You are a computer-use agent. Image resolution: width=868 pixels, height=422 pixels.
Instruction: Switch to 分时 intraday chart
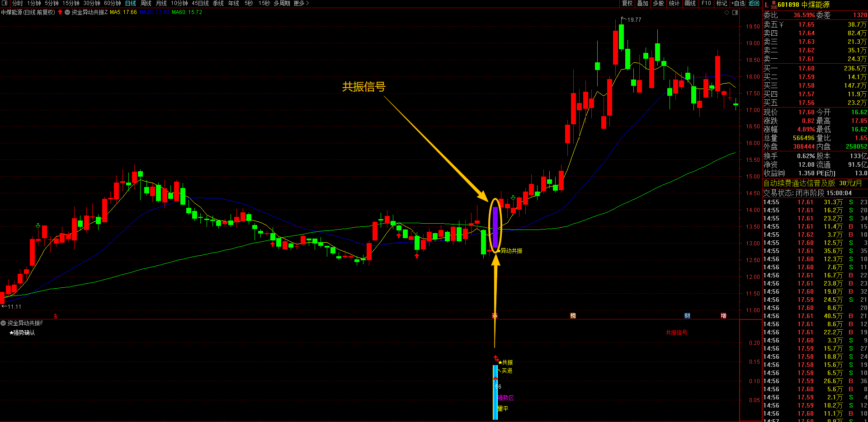[17, 3]
